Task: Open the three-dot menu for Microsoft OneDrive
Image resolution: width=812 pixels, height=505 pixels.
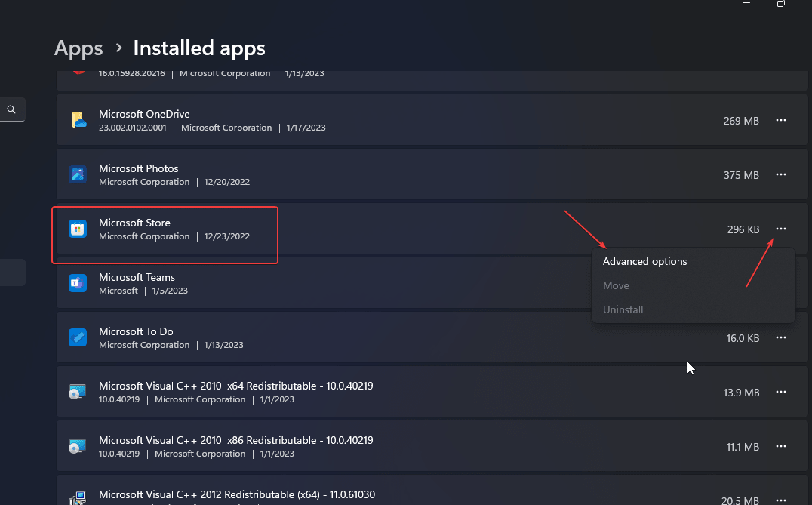Action: coord(780,120)
